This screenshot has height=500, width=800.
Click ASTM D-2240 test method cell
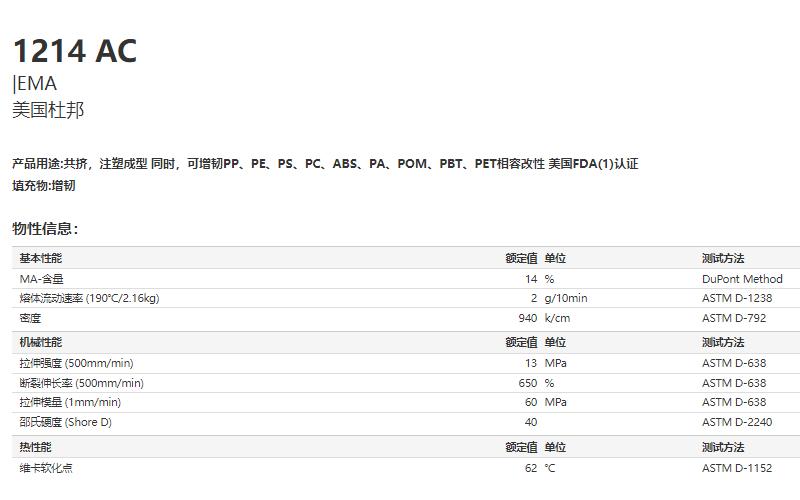pos(737,422)
